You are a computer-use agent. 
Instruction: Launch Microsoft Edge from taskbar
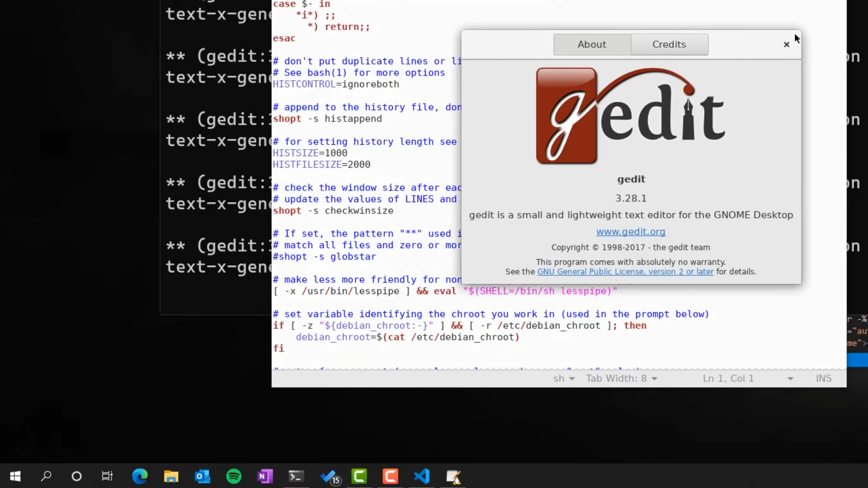point(140,476)
